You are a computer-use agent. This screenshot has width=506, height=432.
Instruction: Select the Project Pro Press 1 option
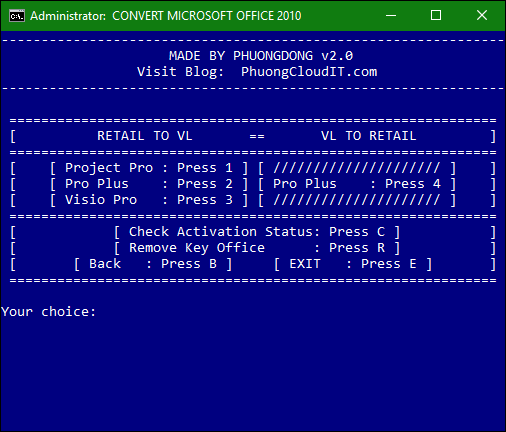[149, 168]
